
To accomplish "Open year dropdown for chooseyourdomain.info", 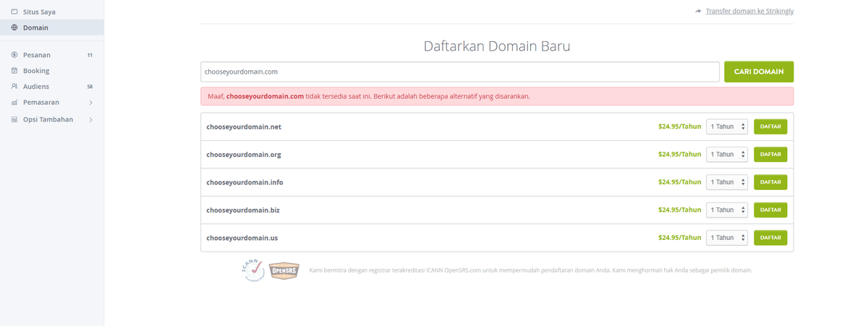I will [x=727, y=182].
